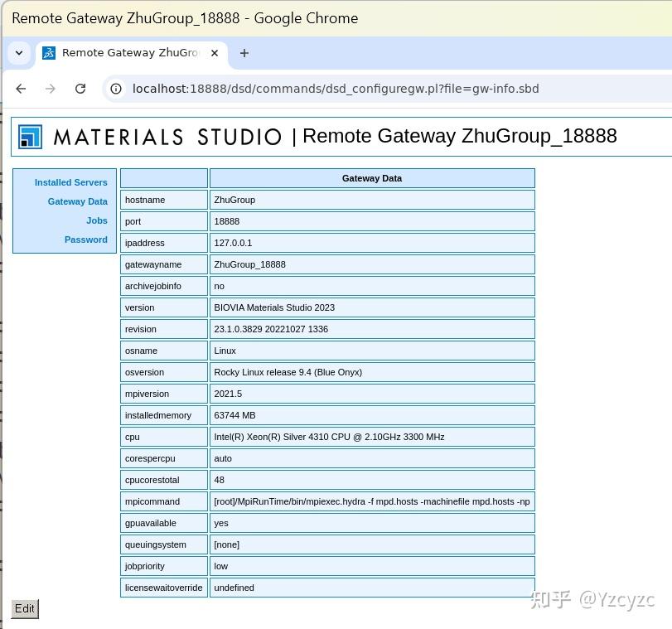This screenshot has height=629, width=672.
Task: Click the browser back arrow
Action: [21, 89]
